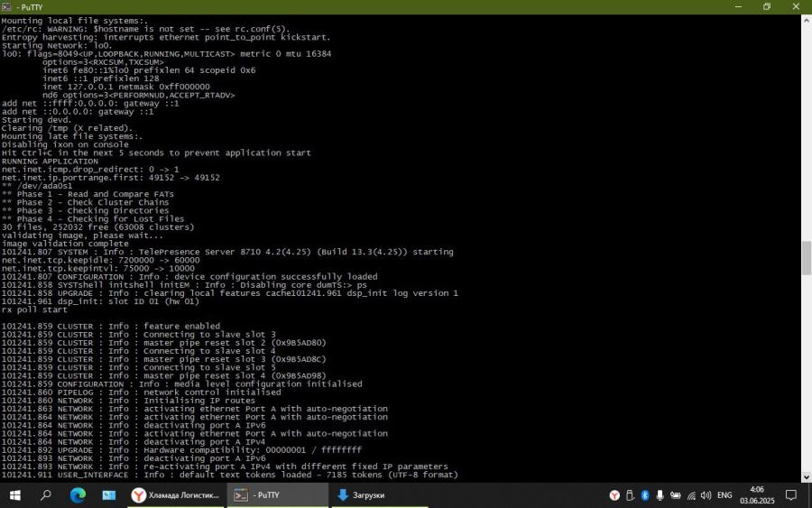Open the PuTTY system menu icon

click(x=7, y=6)
